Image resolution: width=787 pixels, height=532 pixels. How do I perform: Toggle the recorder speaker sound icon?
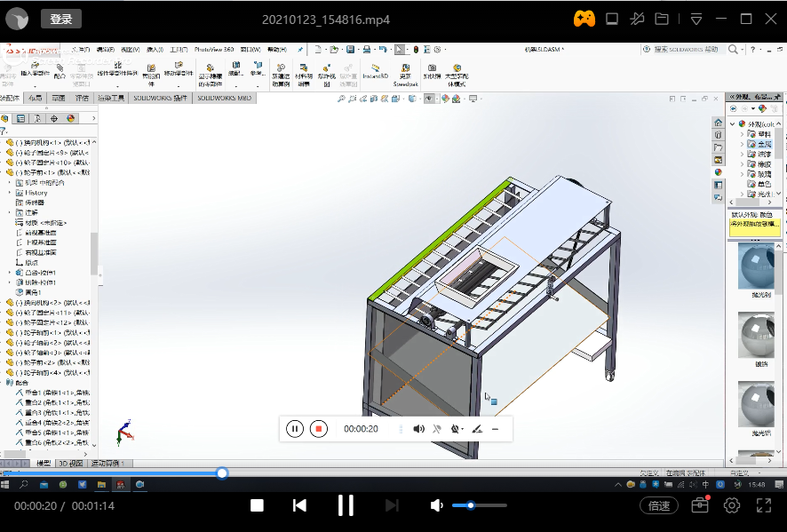click(418, 429)
